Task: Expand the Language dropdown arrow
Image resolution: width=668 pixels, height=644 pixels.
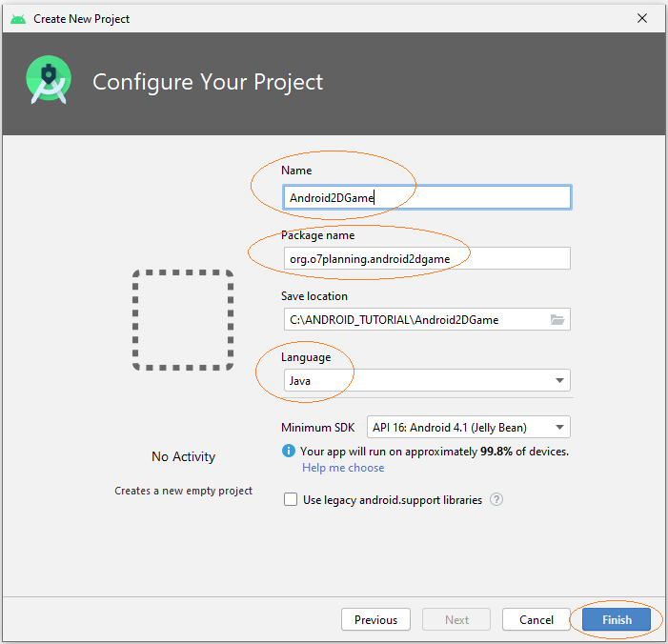Action: (559, 380)
